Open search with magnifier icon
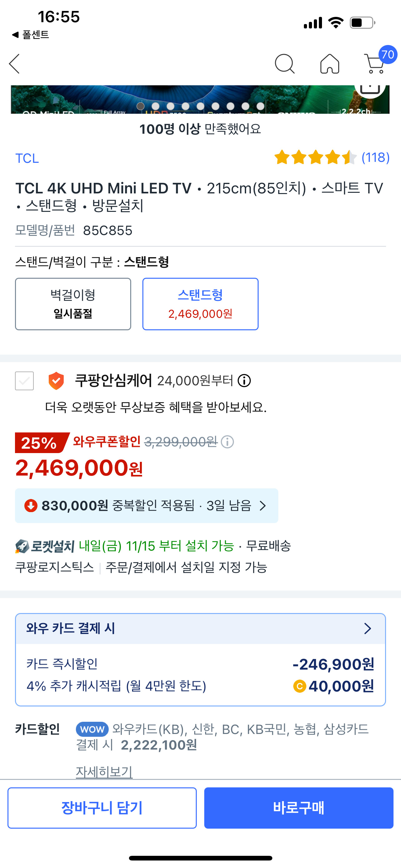The width and height of the screenshot is (401, 868). [x=285, y=64]
